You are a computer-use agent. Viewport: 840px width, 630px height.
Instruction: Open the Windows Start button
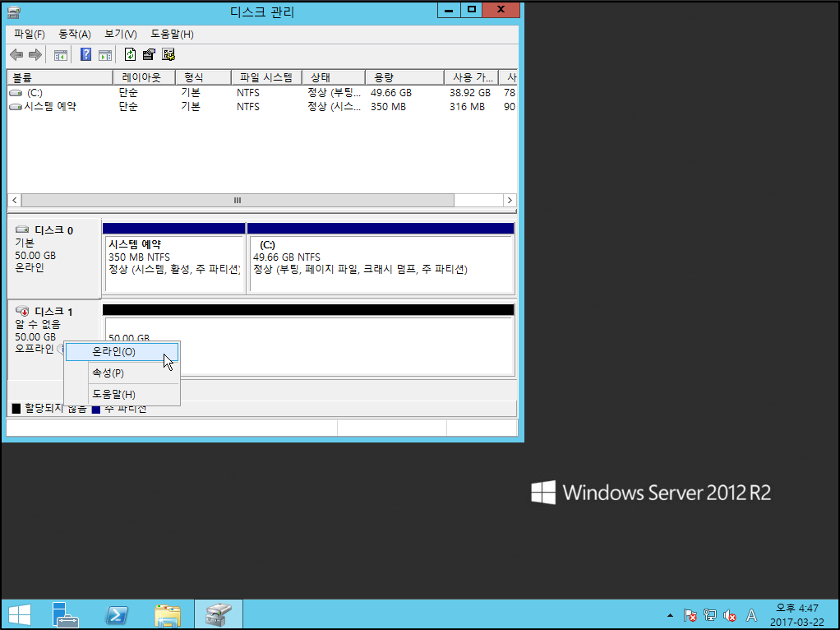(20, 614)
